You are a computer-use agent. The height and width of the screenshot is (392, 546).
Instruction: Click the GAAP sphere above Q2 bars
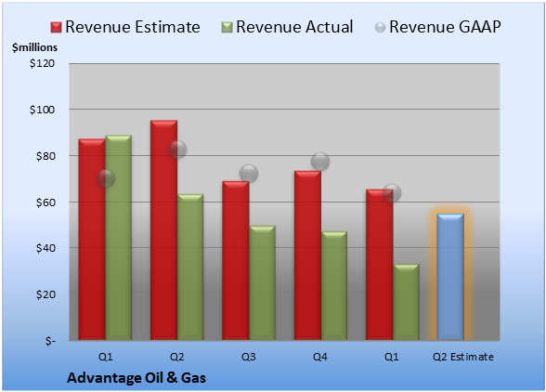[x=177, y=150]
